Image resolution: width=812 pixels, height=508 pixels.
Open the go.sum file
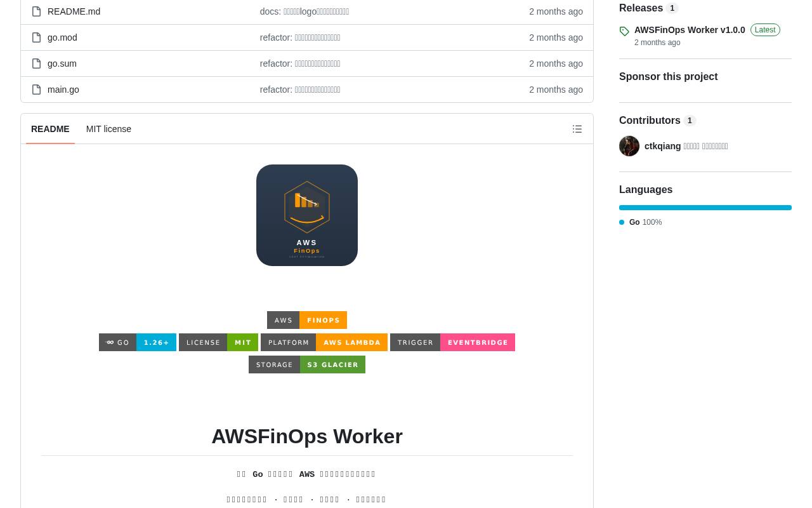coord(62,63)
